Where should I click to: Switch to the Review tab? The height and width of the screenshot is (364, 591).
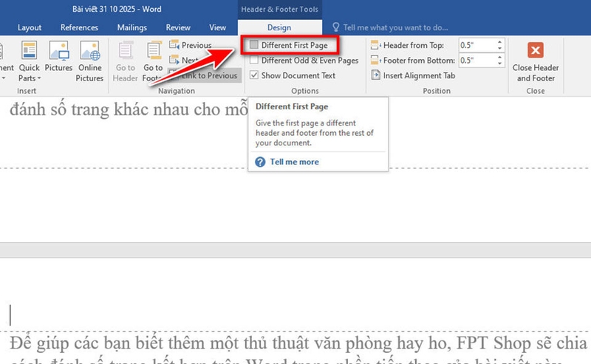point(178,27)
